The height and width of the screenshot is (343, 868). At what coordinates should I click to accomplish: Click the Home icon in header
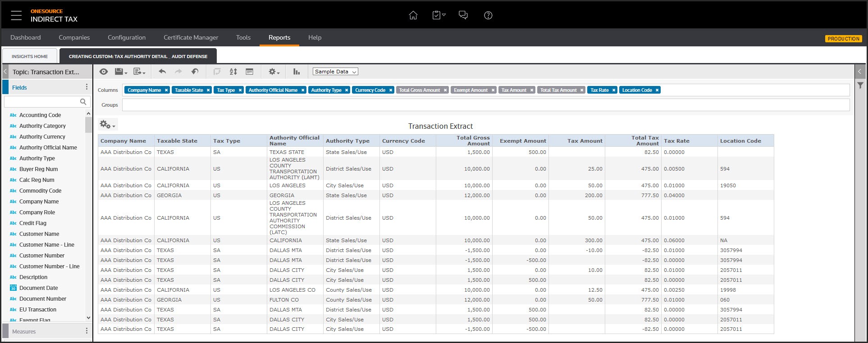click(413, 15)
